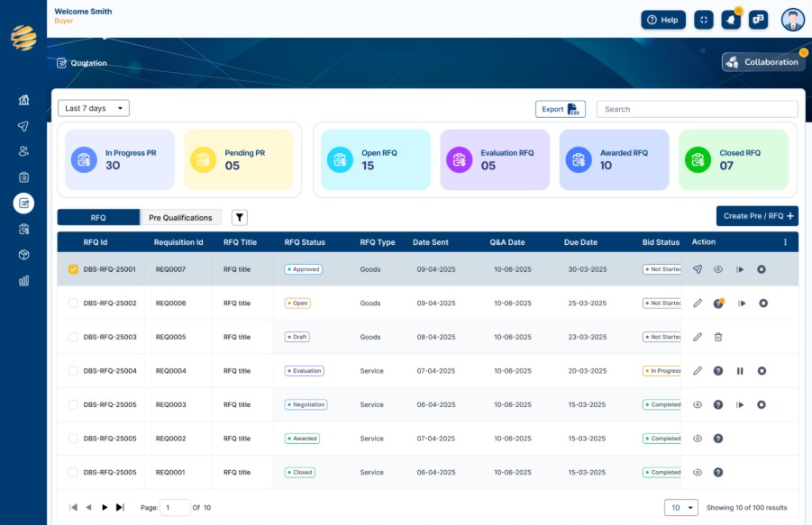
Task: Check the DBS-RFQ-25002 row checkbox
Action: coord(73,303)
